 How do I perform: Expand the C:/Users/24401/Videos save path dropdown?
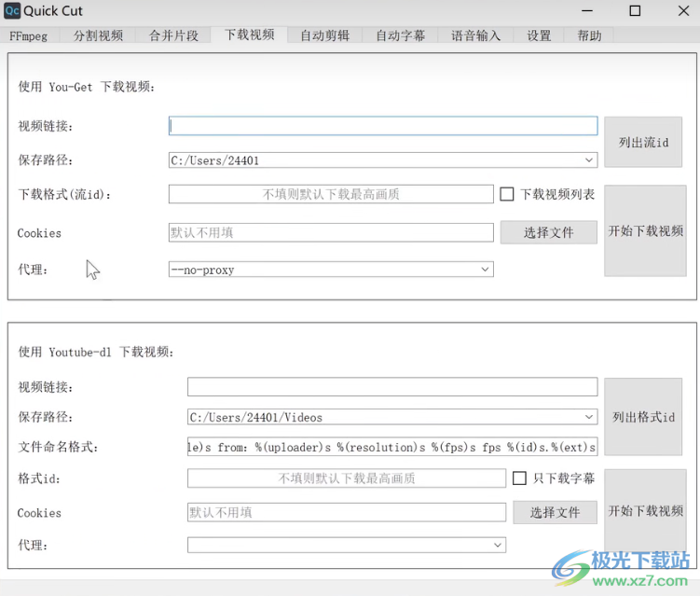(392, 417)
